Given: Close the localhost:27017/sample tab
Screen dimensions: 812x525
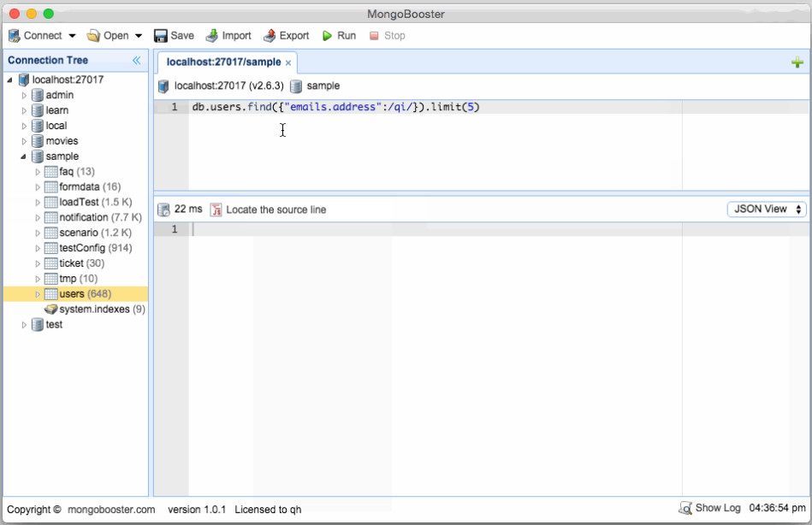Looking at the screenshot, I should (288, 62).
